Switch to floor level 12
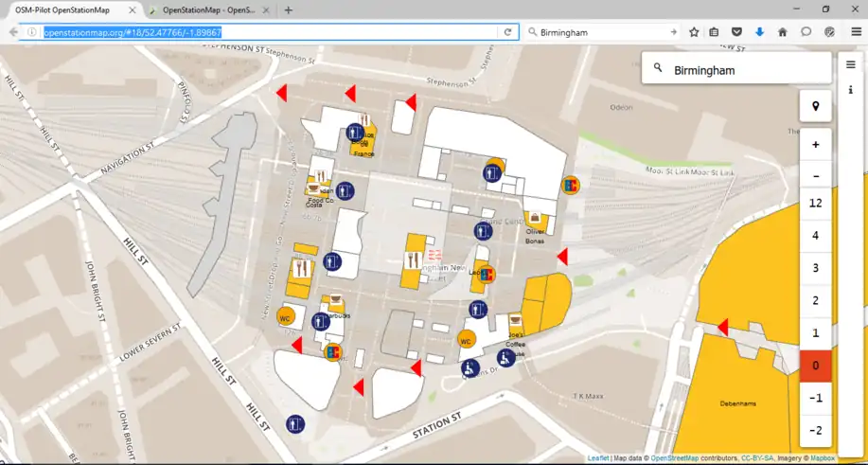The height and width of the screenshot is (465, 868). pos(815,204)
